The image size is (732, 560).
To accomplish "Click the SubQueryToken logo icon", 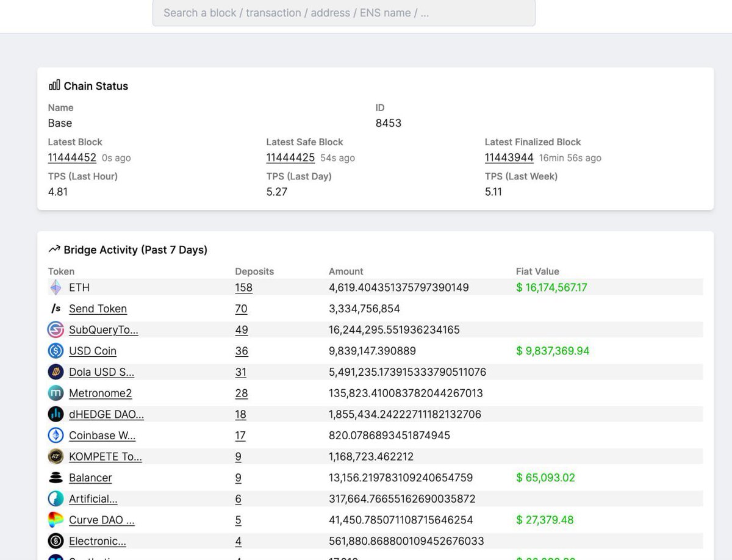I will click(x=56, y=330).
